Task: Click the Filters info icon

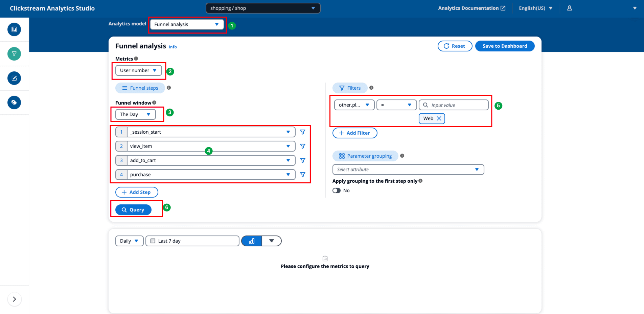Action: 371,88
